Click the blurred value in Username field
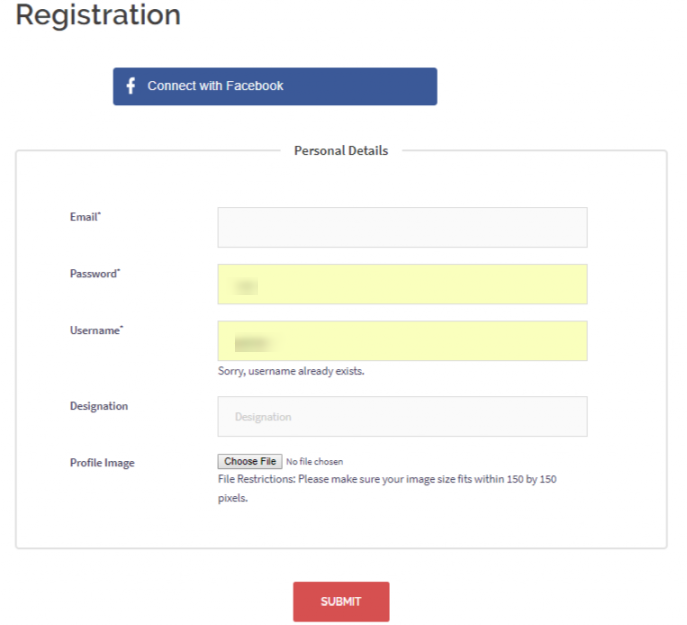Viewport: 687px width, 625px height. point(248,343)
